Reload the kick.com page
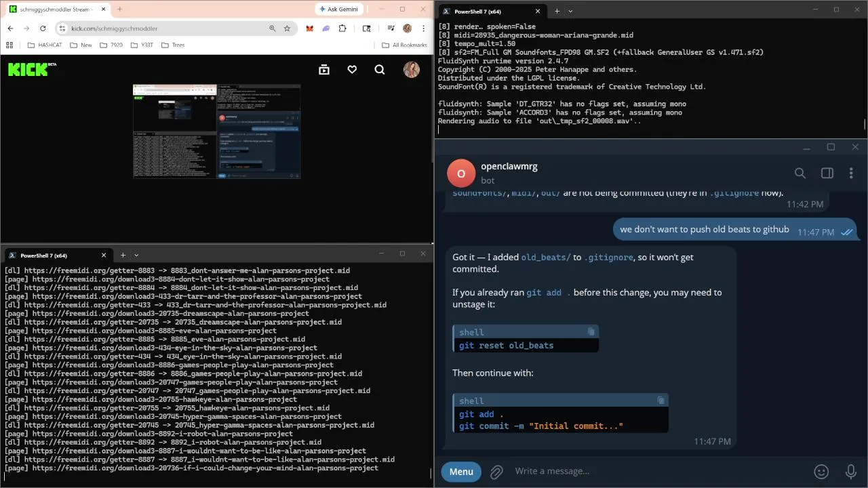The width and height of the screenshot is (868, 488). (43, 28)
